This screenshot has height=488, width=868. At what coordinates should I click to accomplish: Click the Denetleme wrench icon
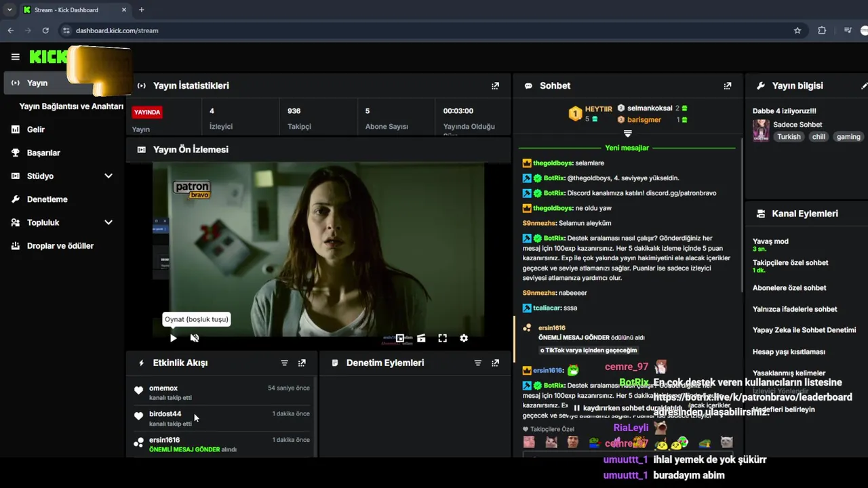point(15,199)
